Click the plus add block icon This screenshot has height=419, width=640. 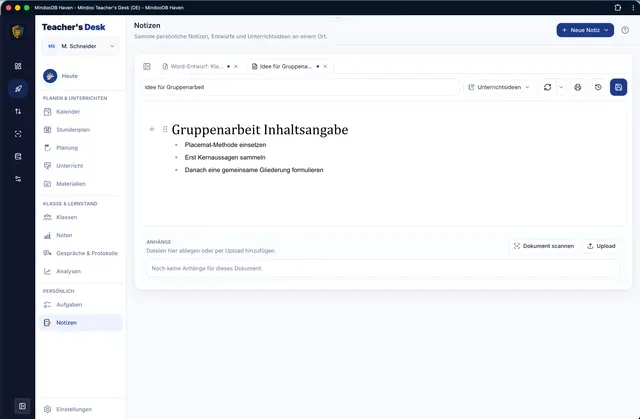tap(151, 129)
